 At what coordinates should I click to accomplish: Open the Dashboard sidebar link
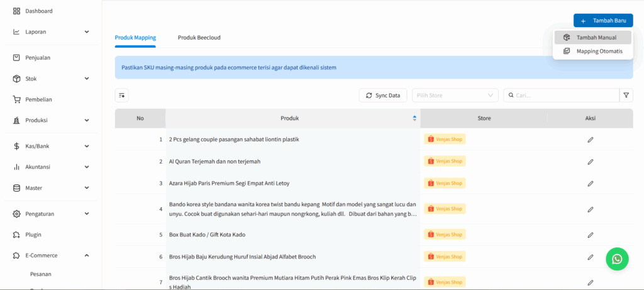pos(39,11)
